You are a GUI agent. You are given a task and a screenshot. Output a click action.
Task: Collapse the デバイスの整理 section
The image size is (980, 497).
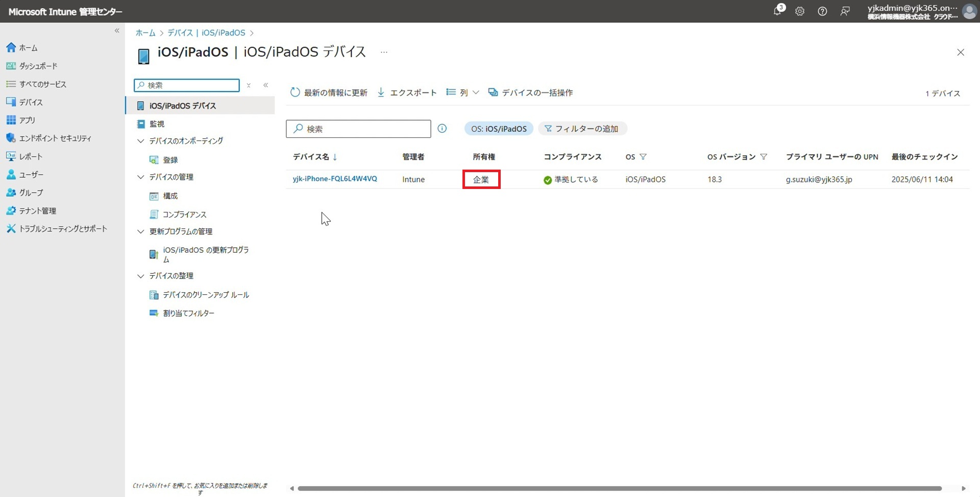(x=140, y=276)
